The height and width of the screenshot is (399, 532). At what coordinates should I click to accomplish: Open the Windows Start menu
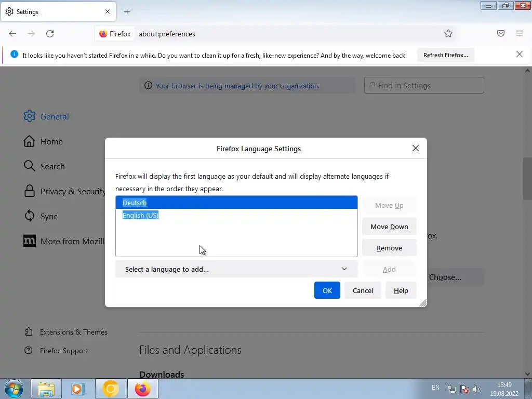pyautogui.click(x=14, y=389)
